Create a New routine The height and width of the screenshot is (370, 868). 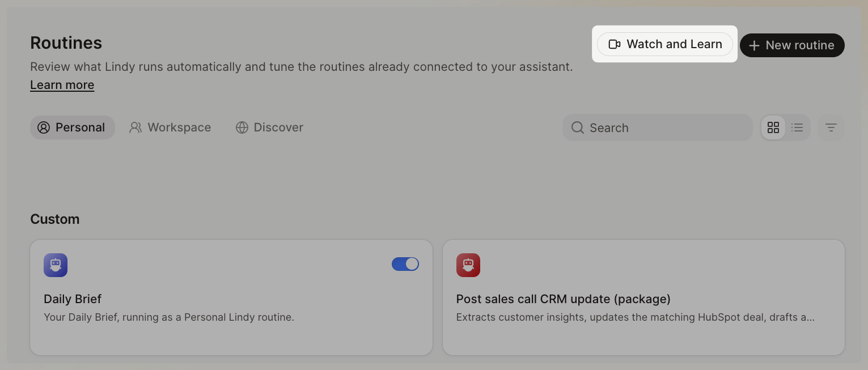coord(792,45)
